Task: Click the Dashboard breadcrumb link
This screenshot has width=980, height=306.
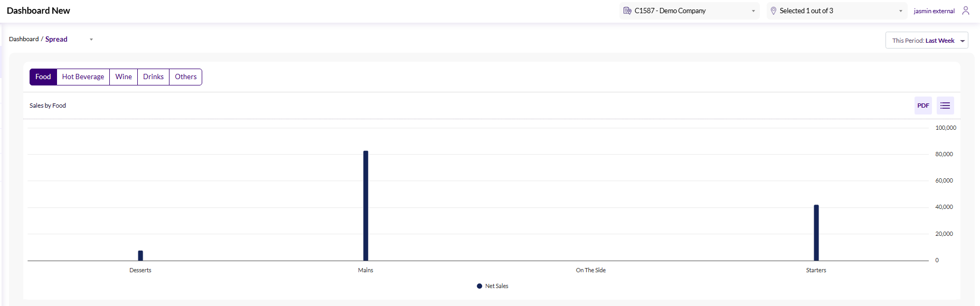Action: pyautogui.click(x=24, y=39)
